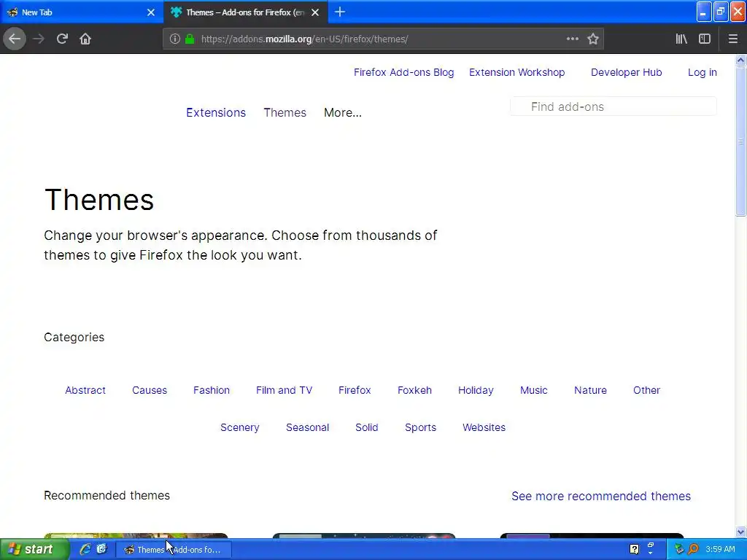Browse the Music theme category

(533, 390)
